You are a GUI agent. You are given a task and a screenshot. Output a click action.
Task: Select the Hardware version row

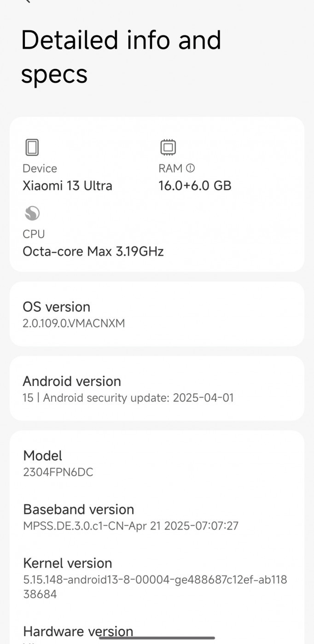pyautogui.click(x=157, y=632)
